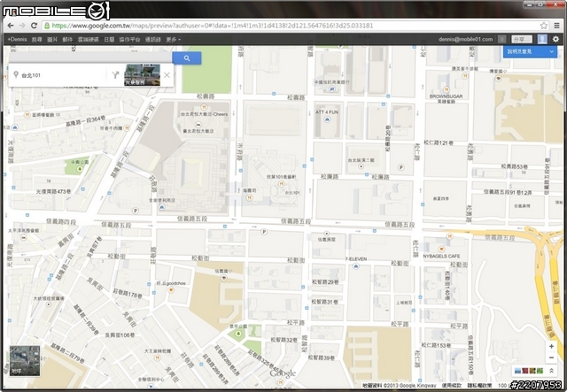Bookmark this page with the star
This screenshot has height=392, width=567.
pos(543,26)
